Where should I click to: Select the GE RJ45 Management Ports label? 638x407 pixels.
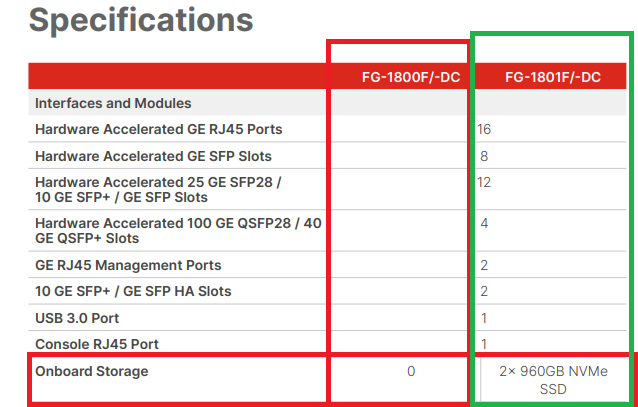(128, 265)
